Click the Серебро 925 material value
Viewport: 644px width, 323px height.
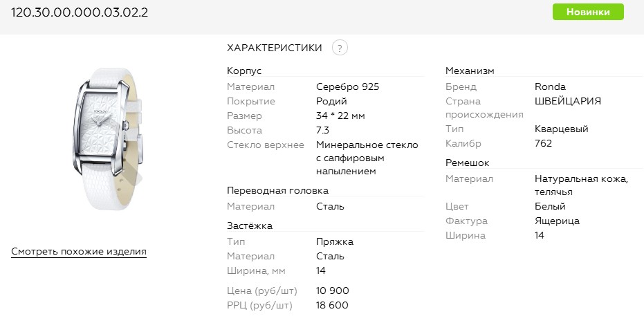[x=347, y=87]
